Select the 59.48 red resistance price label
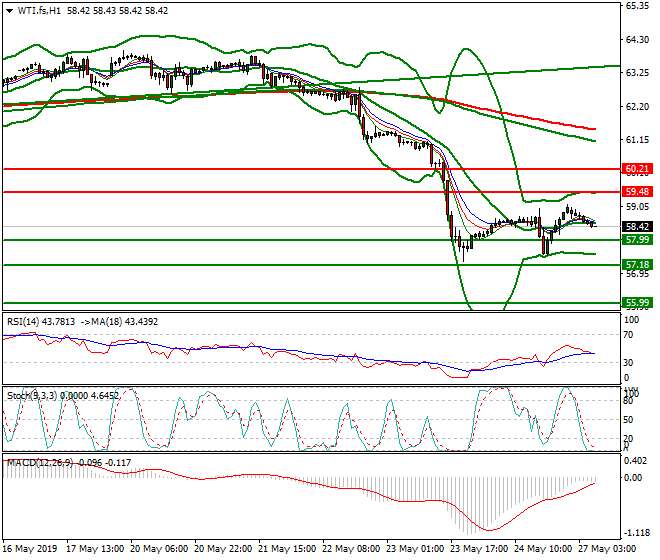 (637, 192)
